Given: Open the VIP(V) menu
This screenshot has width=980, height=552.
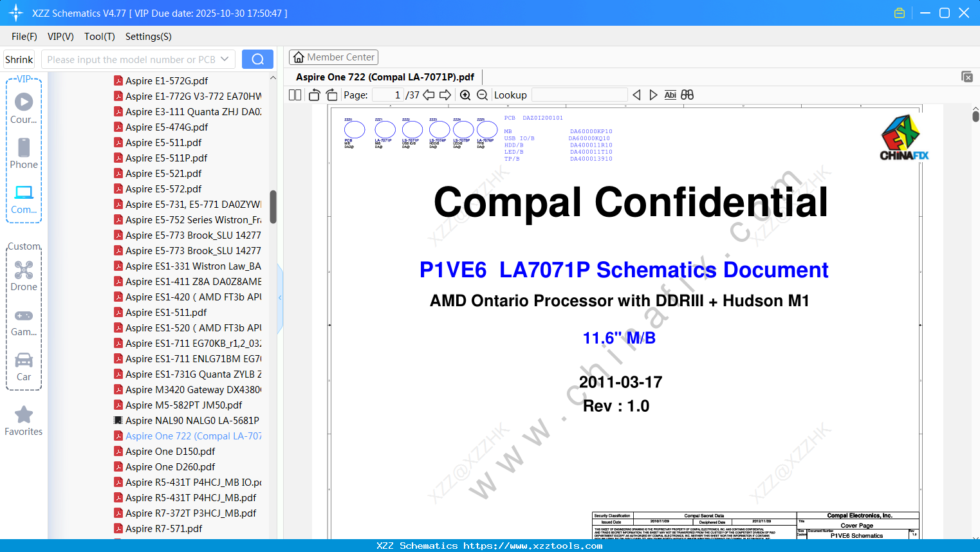Looking at the screenshot, I should pos(60,37).
